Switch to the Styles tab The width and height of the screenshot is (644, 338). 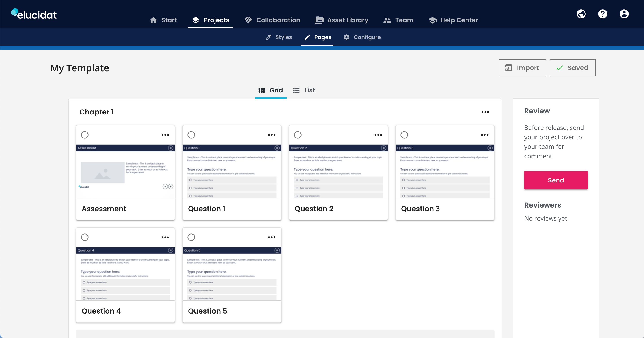[278, 37]
